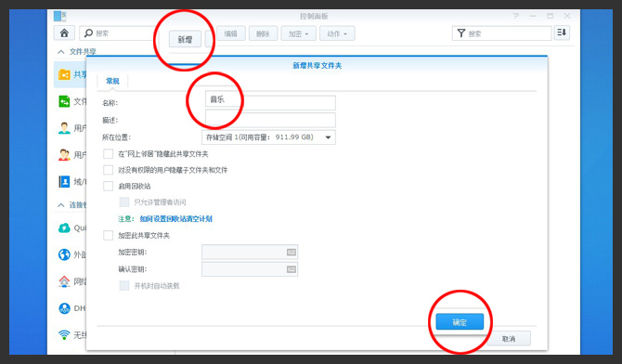Click the confirm key input field
622x364 pixels.
tap(250, 269)
